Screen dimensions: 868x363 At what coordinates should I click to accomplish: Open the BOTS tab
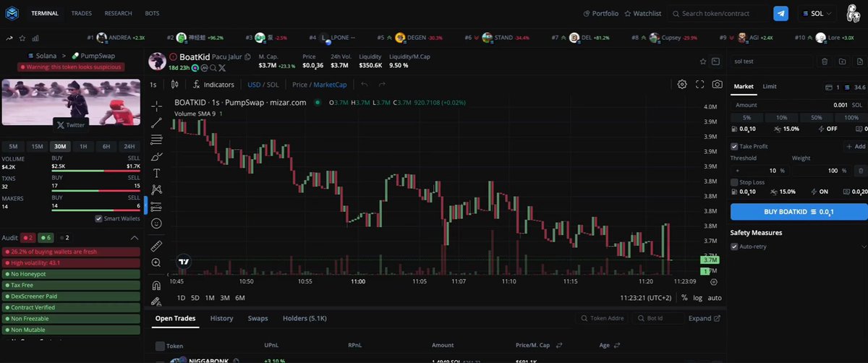[x=153, y=13]
